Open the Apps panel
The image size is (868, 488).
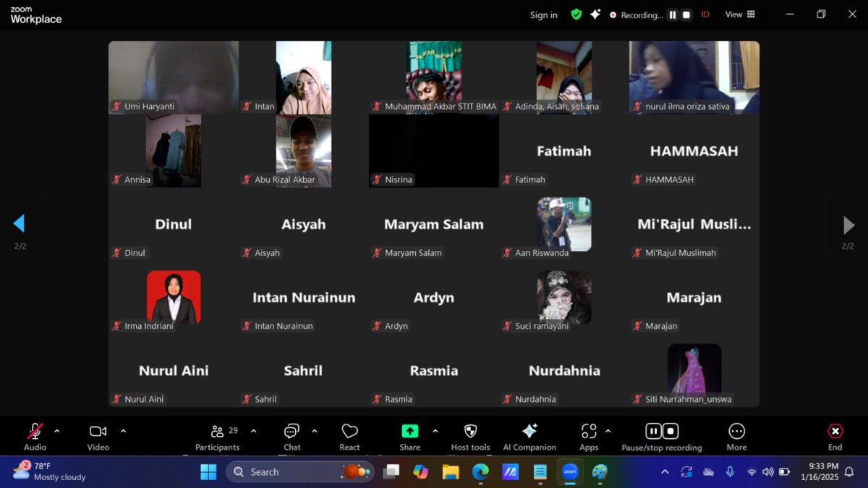point(589,437)
